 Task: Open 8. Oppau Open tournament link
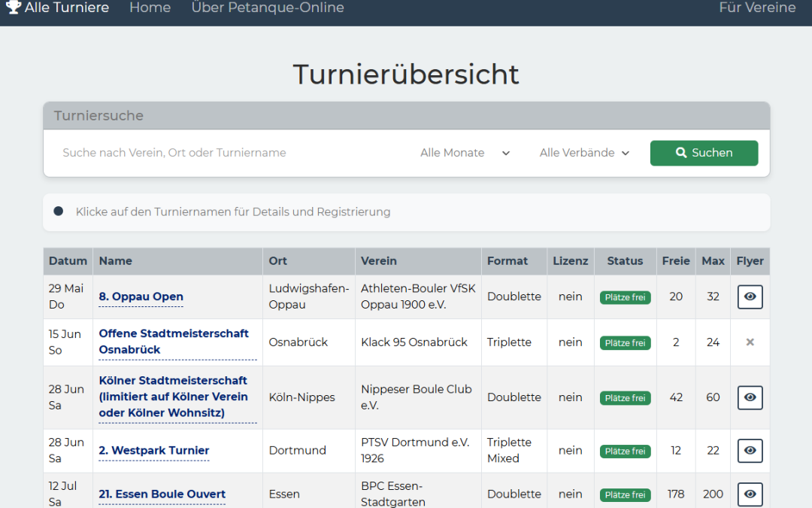pos(141,297)
